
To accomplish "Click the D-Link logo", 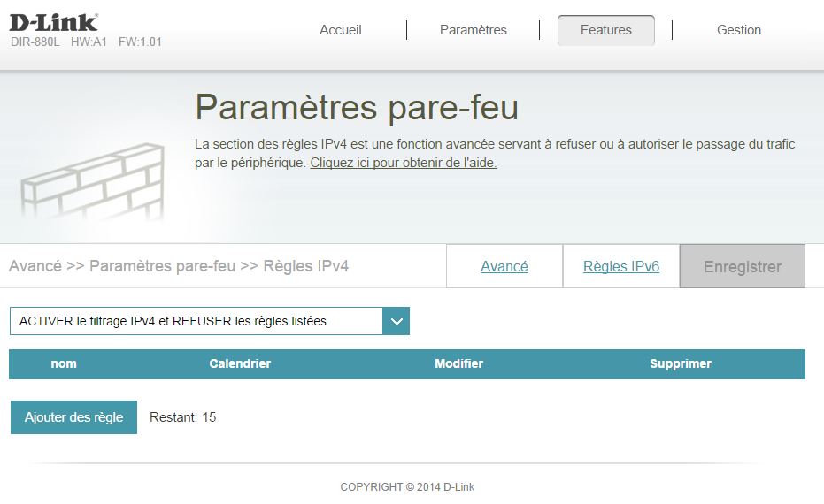I will tap(53, 21).
